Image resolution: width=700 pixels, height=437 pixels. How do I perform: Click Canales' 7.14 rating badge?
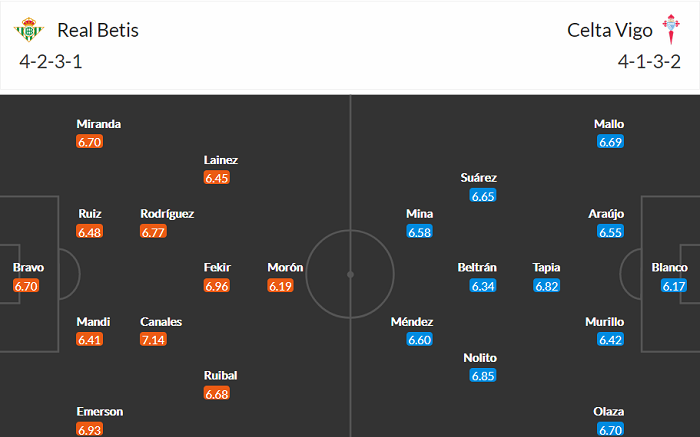153,340
